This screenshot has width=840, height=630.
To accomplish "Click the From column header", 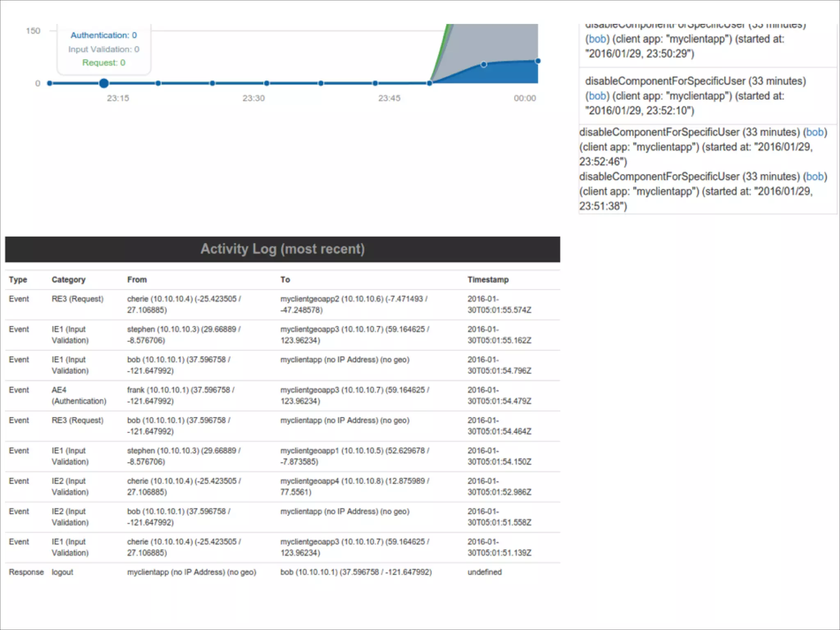I will 137,280.
